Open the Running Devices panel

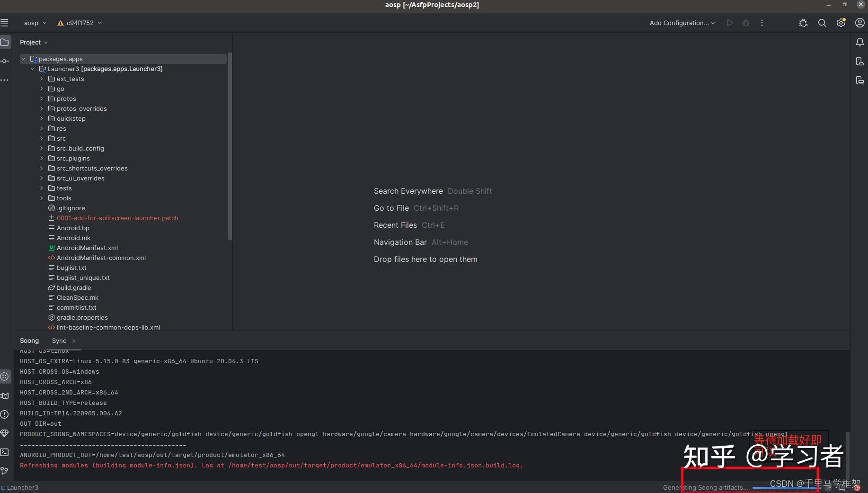pos(860,81)
